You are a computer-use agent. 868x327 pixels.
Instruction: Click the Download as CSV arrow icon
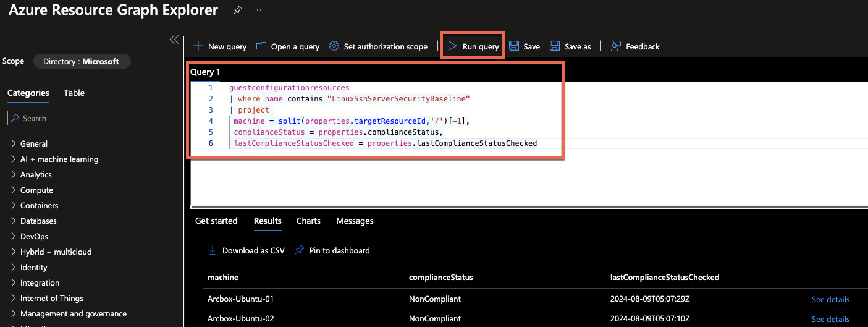coord(213,250)
